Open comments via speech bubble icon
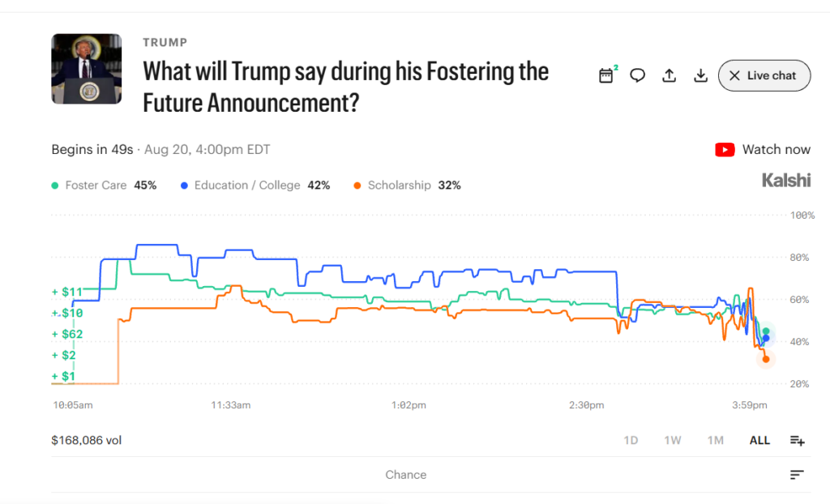 [x=637, y=75]
